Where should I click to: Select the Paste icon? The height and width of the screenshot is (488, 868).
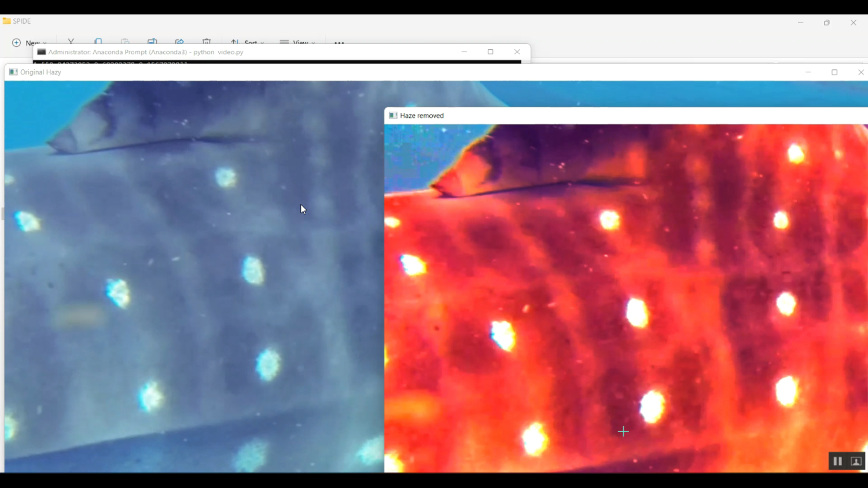pyautogui.click(x=126, y=42)
